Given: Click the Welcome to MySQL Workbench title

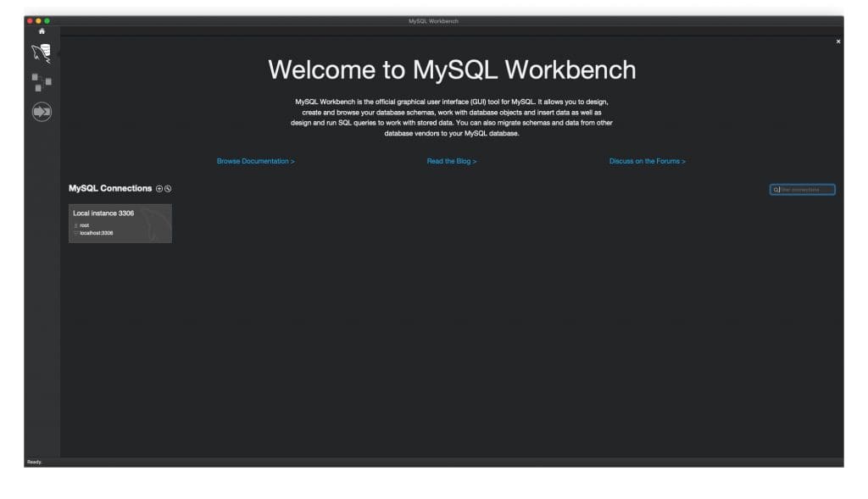Looking at the screenshot, I should coord(452,70).
